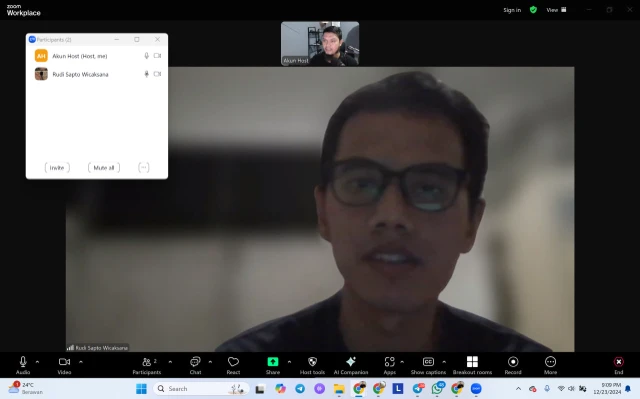
Task: Click the tray volume icon
Action: [x=571, y=389]
